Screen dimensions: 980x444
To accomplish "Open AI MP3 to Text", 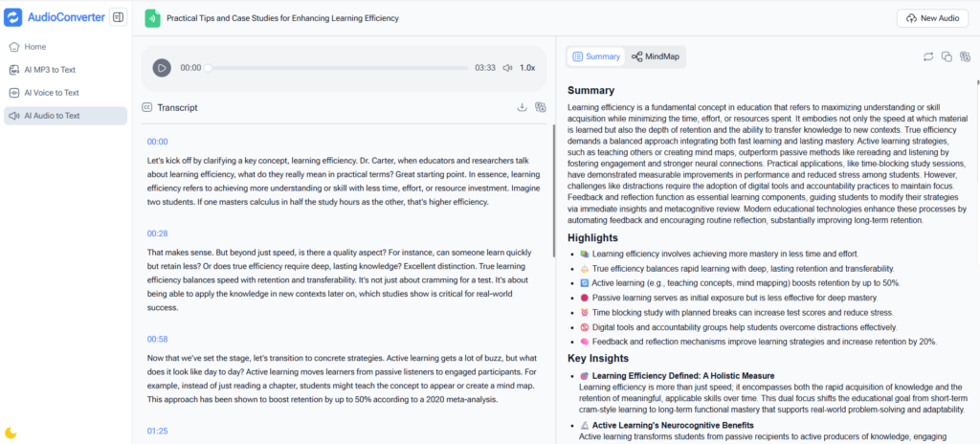I will point(51,69).
